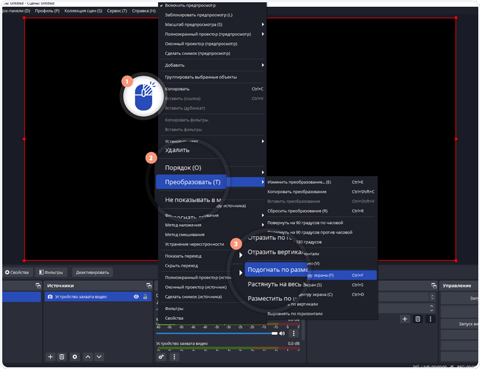The image size is (480, 369).
Task: Choose Оконный проектор (источник)
Action: coord(196,287)
